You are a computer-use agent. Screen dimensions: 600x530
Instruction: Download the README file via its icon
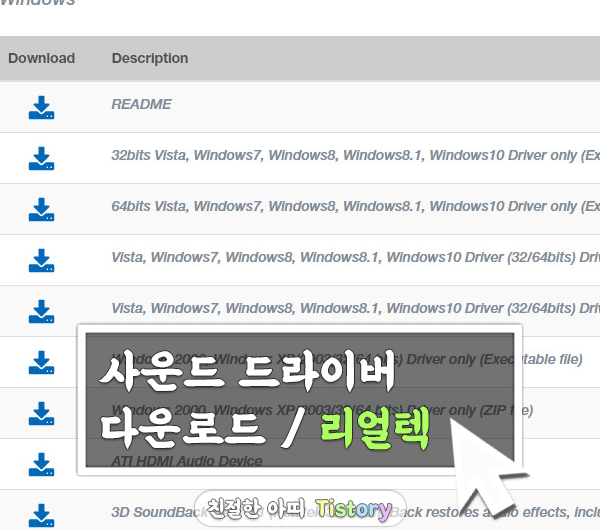(x=41, y=108)
